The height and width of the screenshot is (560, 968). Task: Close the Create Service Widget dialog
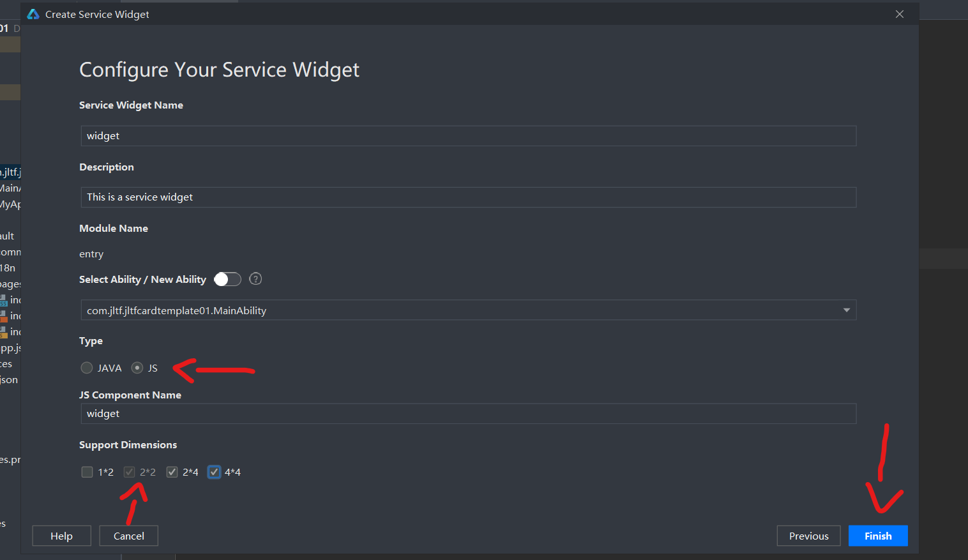click(x=899, y=14)
